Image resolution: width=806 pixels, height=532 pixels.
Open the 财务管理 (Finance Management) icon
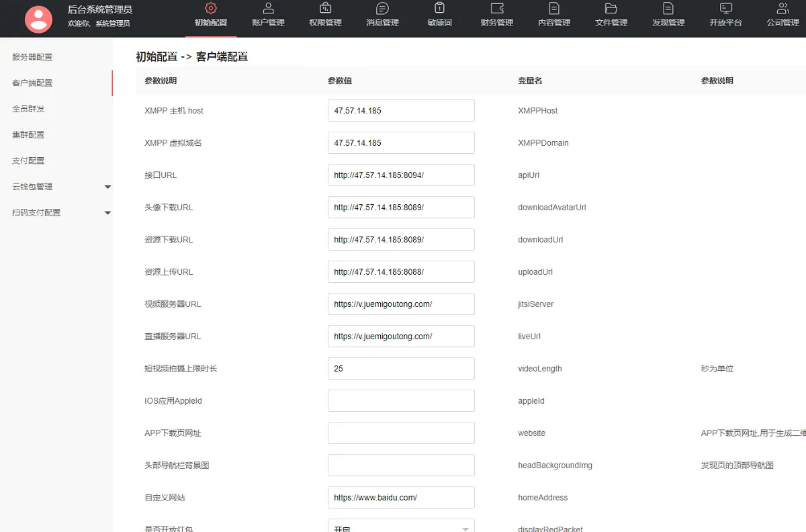(x=496, y=15)
